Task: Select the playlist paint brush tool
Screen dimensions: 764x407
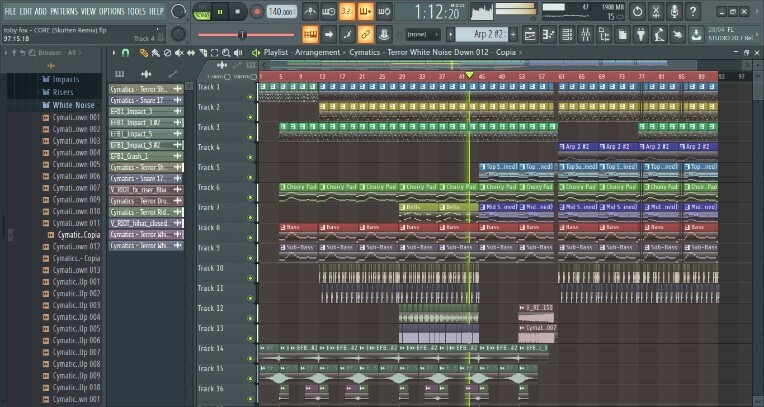Action: tap(155, 53)
